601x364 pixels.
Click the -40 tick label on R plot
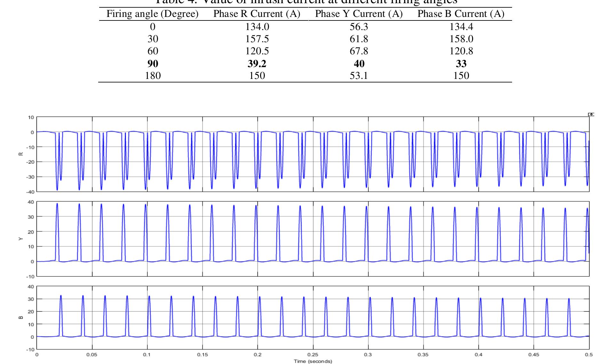pyautogui.click(x=30, y=192)
